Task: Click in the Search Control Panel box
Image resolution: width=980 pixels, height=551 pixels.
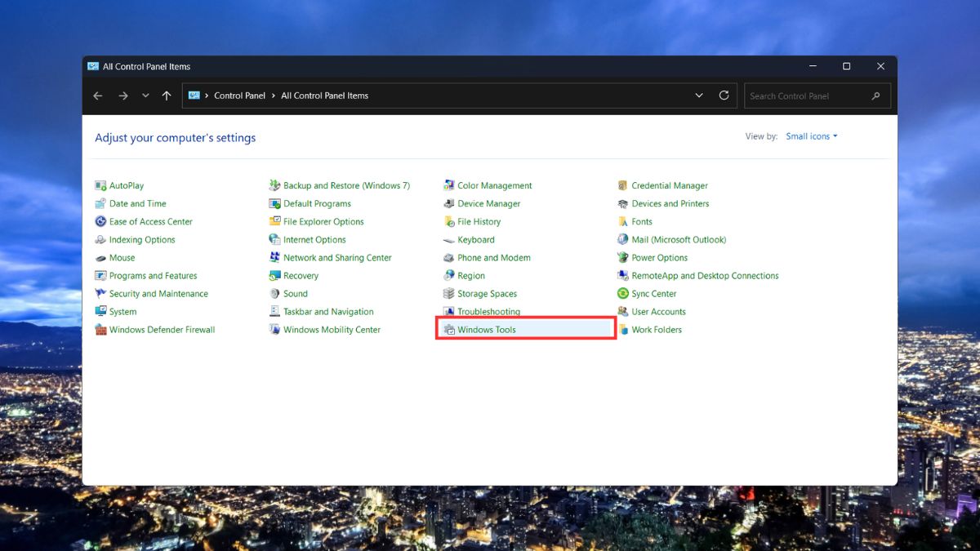Action: (x=807, y=96)
